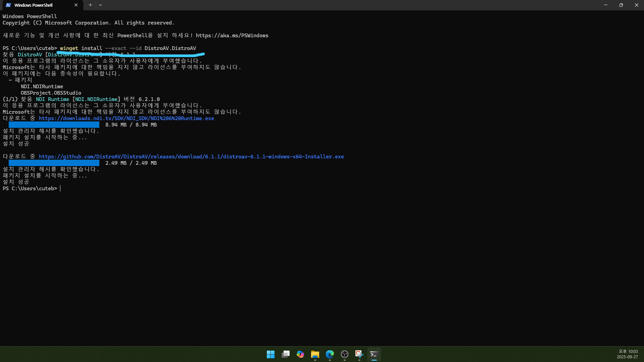The width and height of the screenshot is (644, 362).
Task: Click the aka.ms/PSWindows URL
Action: pyautogui.click(x=232, y=36)
